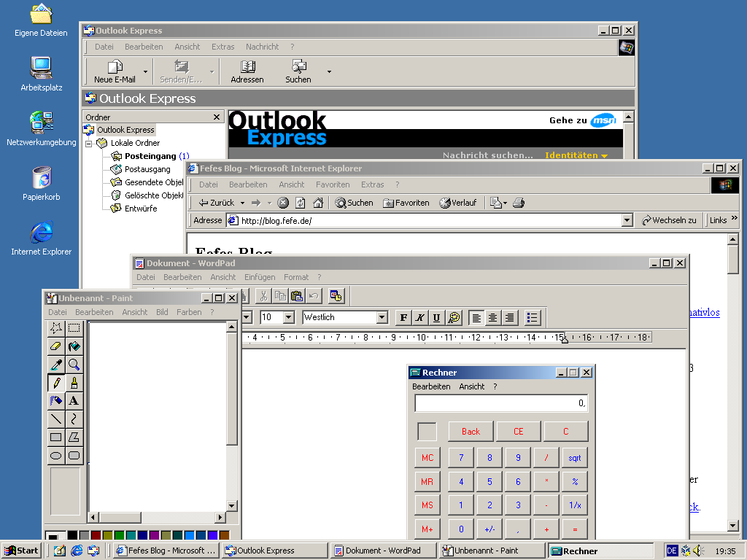
Task: Insert Date/Time icon in WordPad toolbar
Action: [336, 296]
